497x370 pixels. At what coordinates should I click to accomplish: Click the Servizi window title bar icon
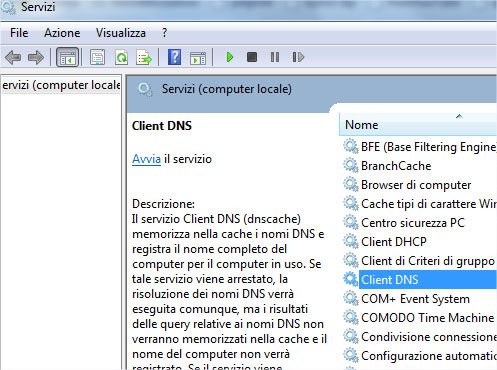(8, 7)
